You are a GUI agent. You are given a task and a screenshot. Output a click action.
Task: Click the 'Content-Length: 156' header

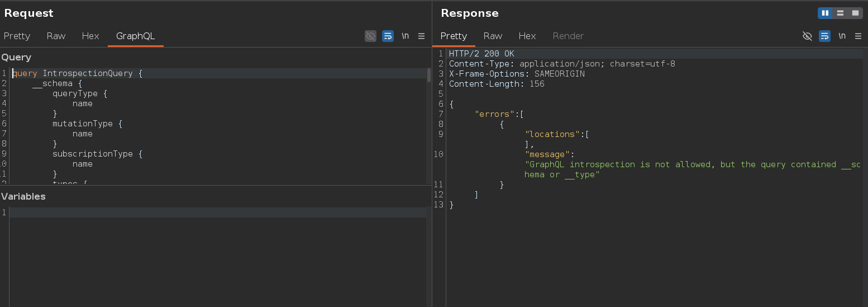[497, 84]
